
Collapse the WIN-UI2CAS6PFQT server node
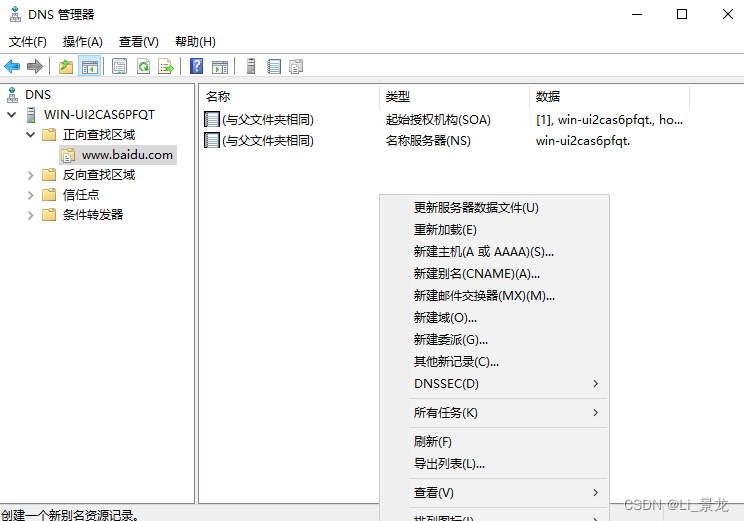[12, 115]
